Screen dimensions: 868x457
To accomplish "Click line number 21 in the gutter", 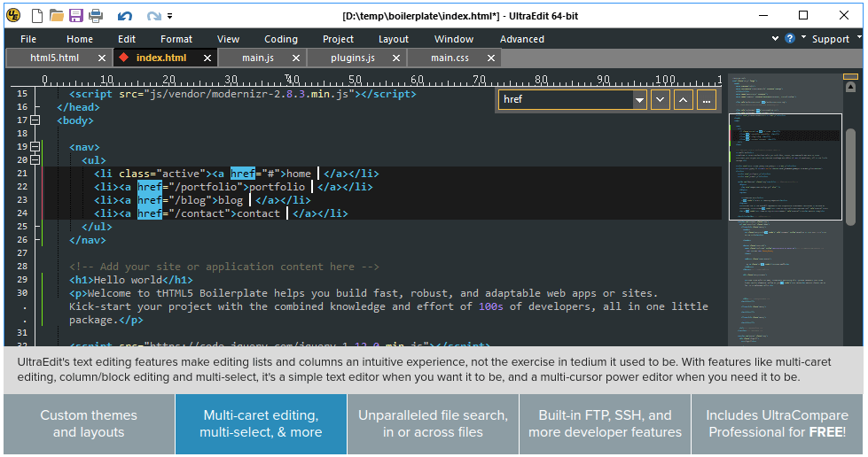I will tap(22, 174).
